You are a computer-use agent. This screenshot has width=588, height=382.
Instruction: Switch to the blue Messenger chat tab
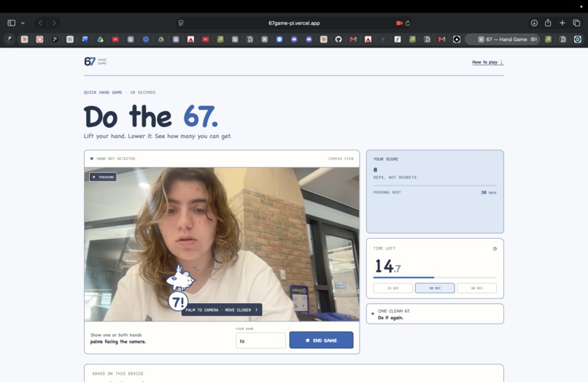279,39
